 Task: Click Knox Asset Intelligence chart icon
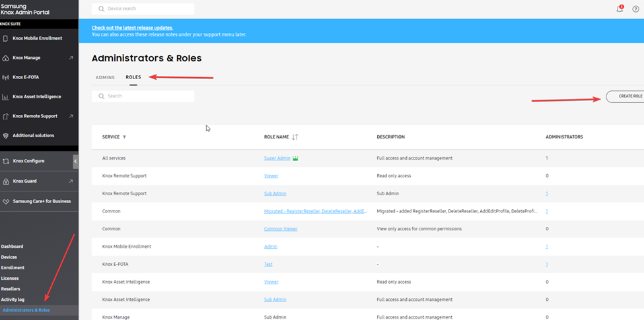click(x=5, y=97)
